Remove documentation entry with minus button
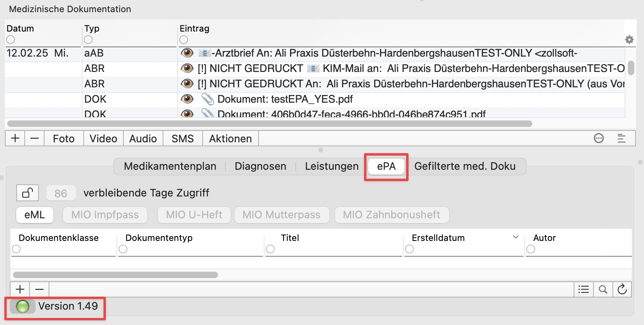This screenshot has width=644, height=325. click(35, 138)
